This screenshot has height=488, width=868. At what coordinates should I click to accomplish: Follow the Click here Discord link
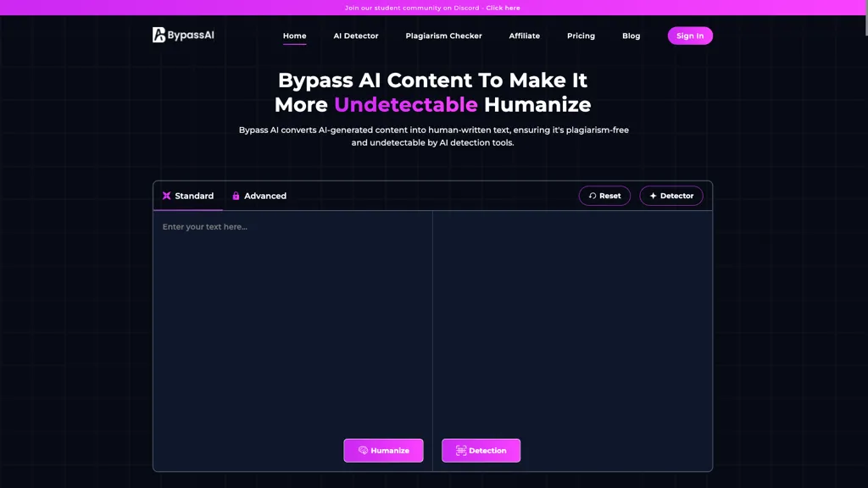click(502, 8)
